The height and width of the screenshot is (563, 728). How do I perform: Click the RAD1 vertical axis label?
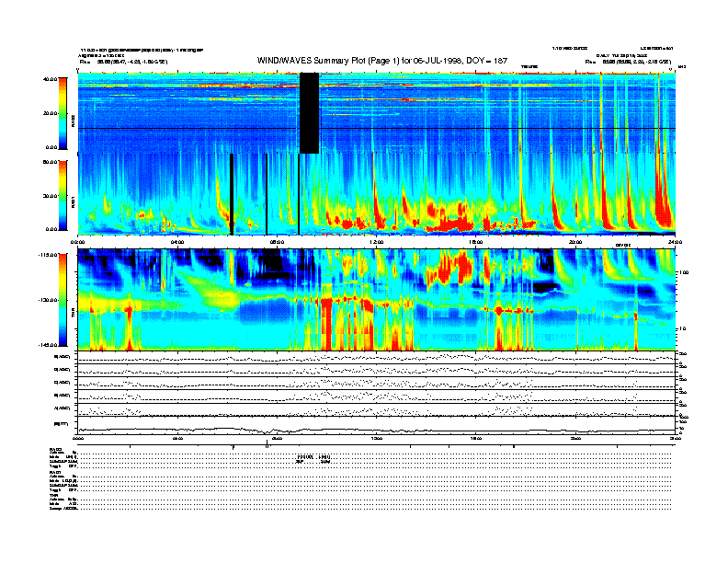click(x=73, y=202)
